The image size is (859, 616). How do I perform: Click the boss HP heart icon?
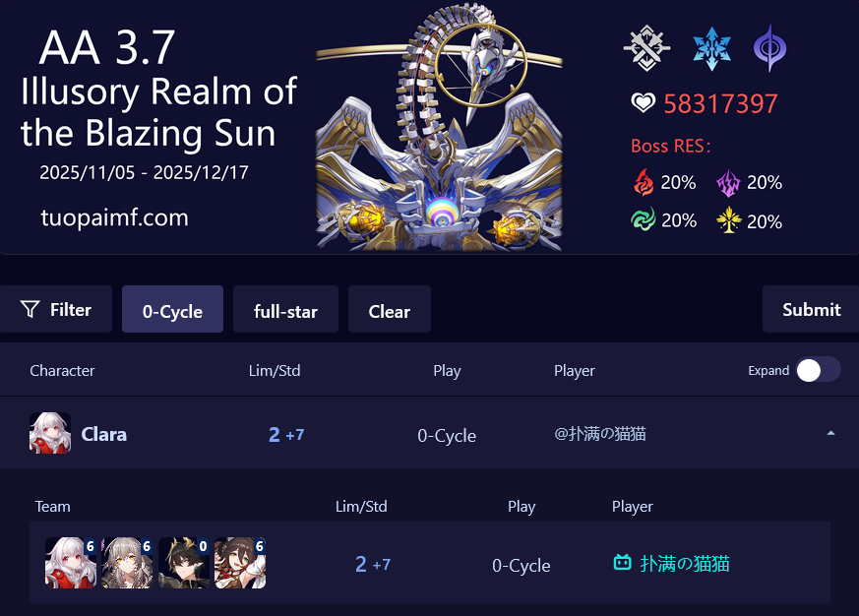[x=643, y=102]
